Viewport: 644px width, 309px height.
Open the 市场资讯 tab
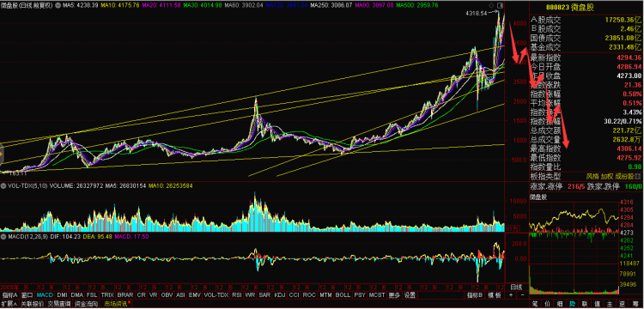(x=117, y=304)
